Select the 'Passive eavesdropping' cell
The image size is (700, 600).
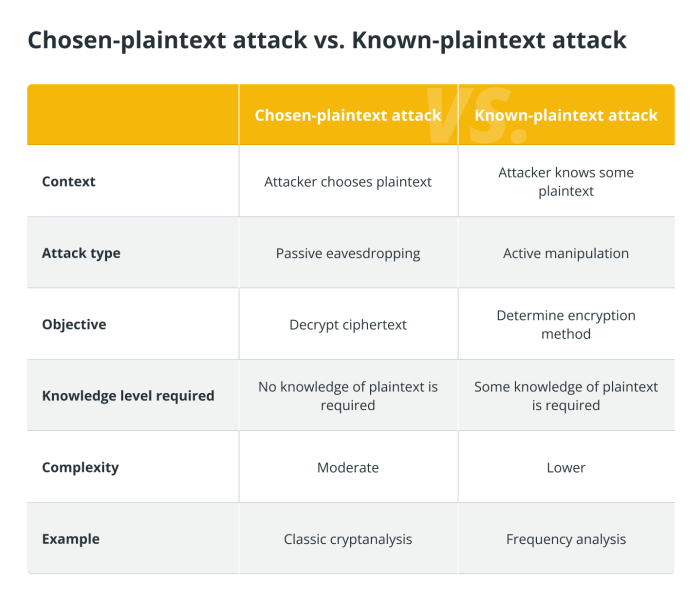tap(348, 254)
